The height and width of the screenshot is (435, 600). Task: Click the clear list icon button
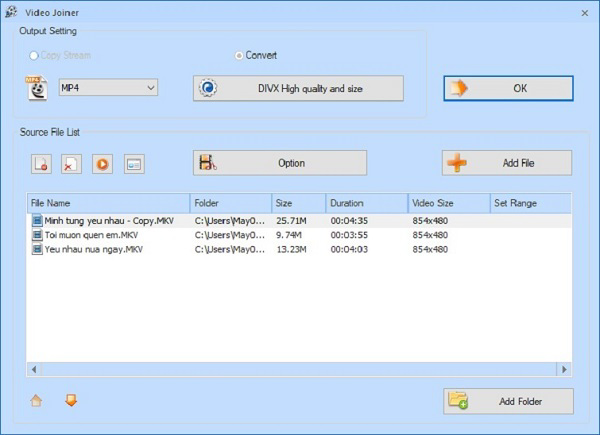click(x=71, y=164)
